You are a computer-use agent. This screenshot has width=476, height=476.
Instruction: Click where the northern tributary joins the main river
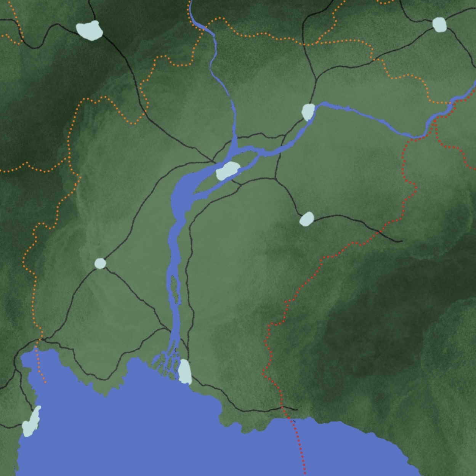coord(233,147)
